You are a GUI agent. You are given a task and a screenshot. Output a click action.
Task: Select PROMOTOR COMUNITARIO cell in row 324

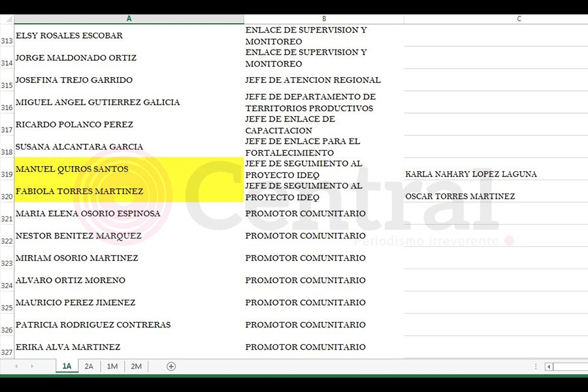(324, 280)
